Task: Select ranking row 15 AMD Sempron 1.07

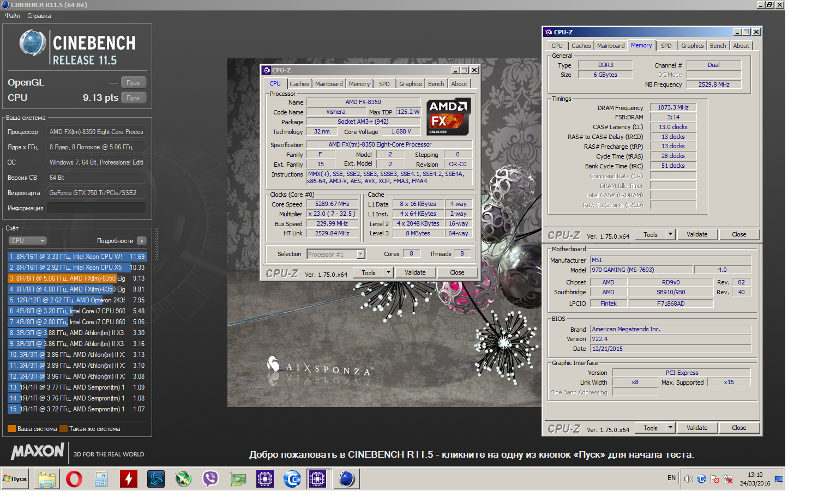Action: [x=77, y=409]
